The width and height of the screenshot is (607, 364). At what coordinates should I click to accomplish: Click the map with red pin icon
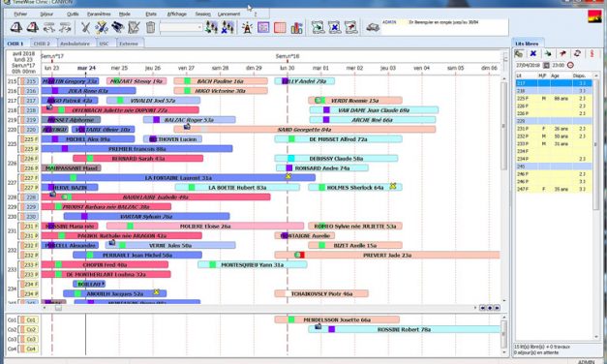(350, 27)
